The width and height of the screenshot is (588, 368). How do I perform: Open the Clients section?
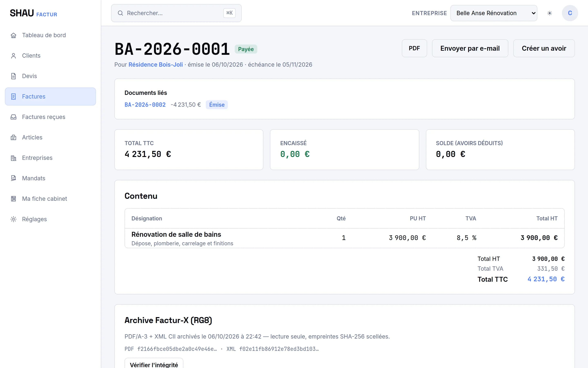pyautogui.click(x=50, y=56)
